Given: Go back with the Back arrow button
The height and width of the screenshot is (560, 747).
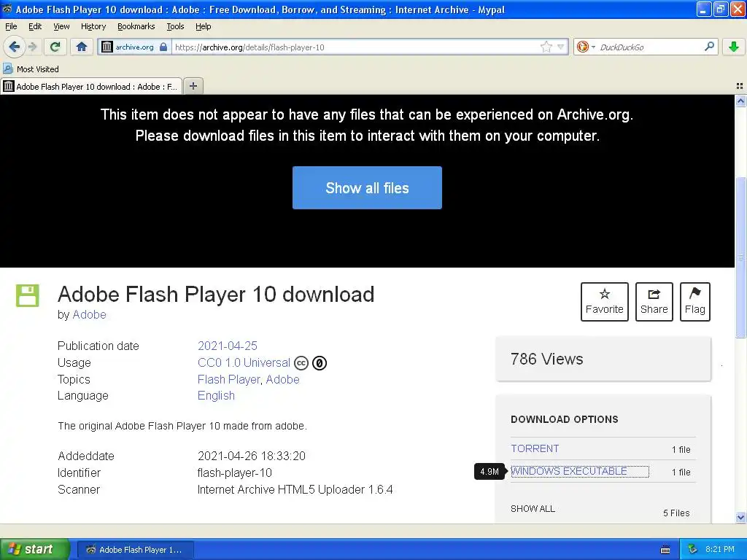Looking at the screenshot, I should tap(15, 47).
